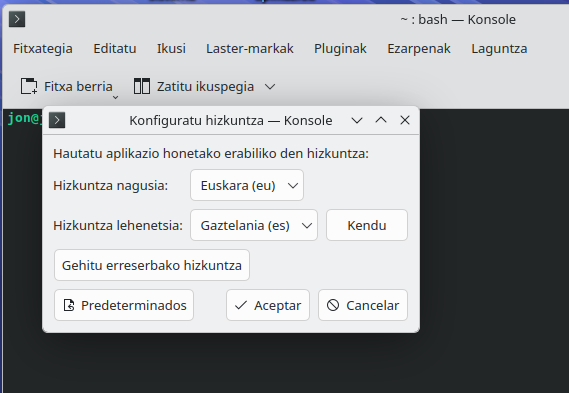The image size is (569, 393).
Task: Open the Fitxa berria dropdown arrow
Action: point(115,97)
